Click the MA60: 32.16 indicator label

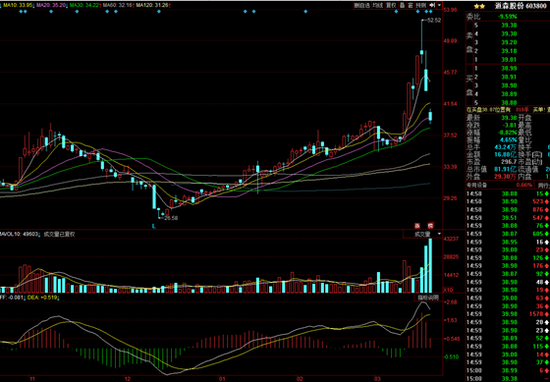click(118, 6)
